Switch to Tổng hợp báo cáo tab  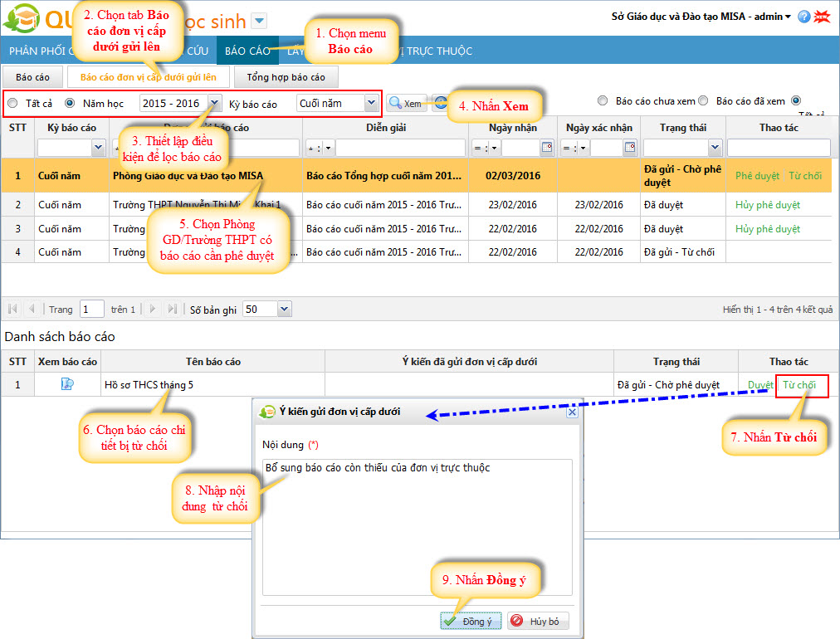pos(286,76)
